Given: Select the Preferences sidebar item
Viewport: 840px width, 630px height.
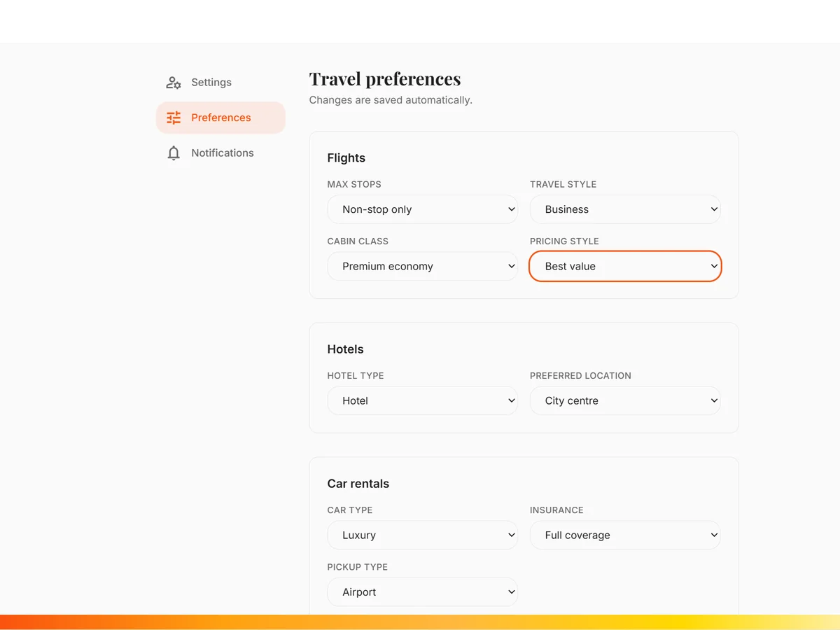Looking at the screenshot, I should pos(220,118).
